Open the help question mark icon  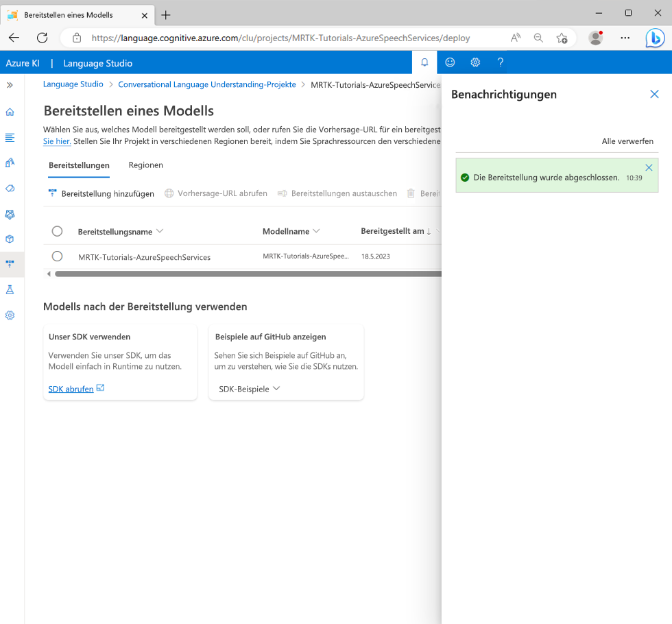coord(500,62)
